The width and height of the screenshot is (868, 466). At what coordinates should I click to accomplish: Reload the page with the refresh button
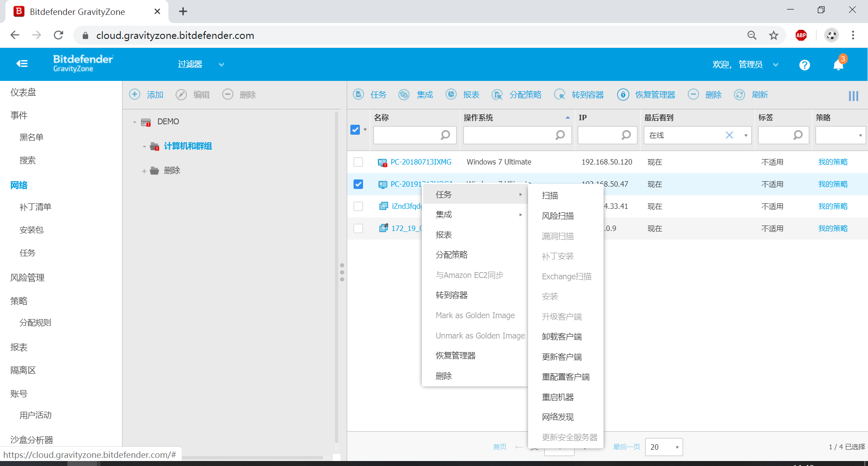[x=58, y=35]
